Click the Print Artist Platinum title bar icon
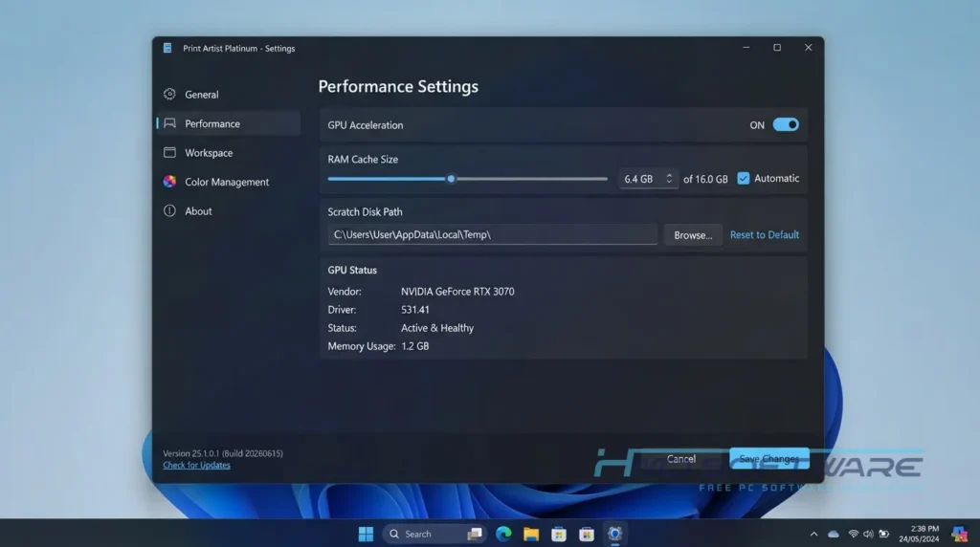980x547 pixels. [167, 48]
